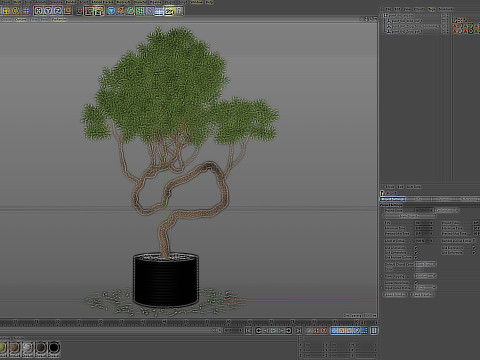Step forward one frame
The height and width of the screenshot is (360, 480).
point(281,330)
